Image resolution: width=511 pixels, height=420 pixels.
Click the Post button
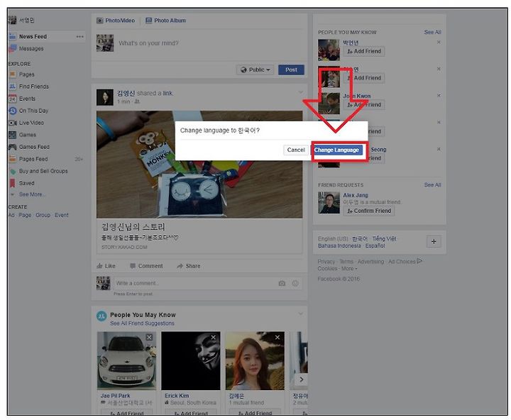coord(291,70)
